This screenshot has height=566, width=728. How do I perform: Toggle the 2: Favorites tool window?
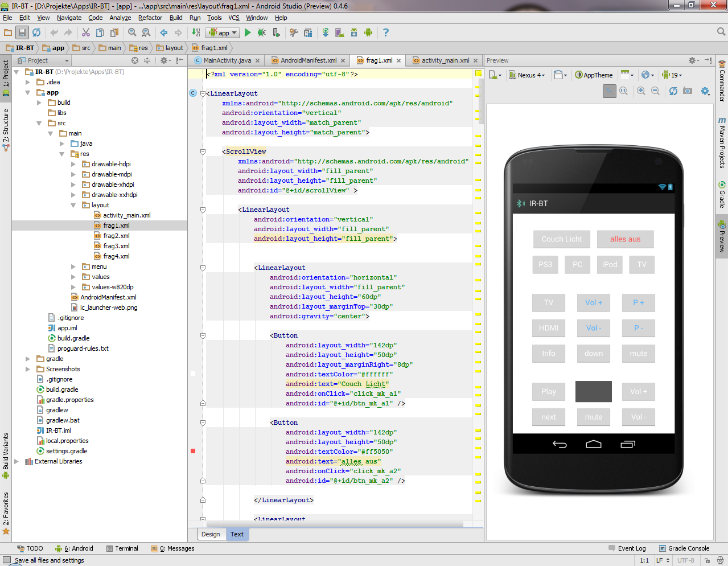[6, 513]
